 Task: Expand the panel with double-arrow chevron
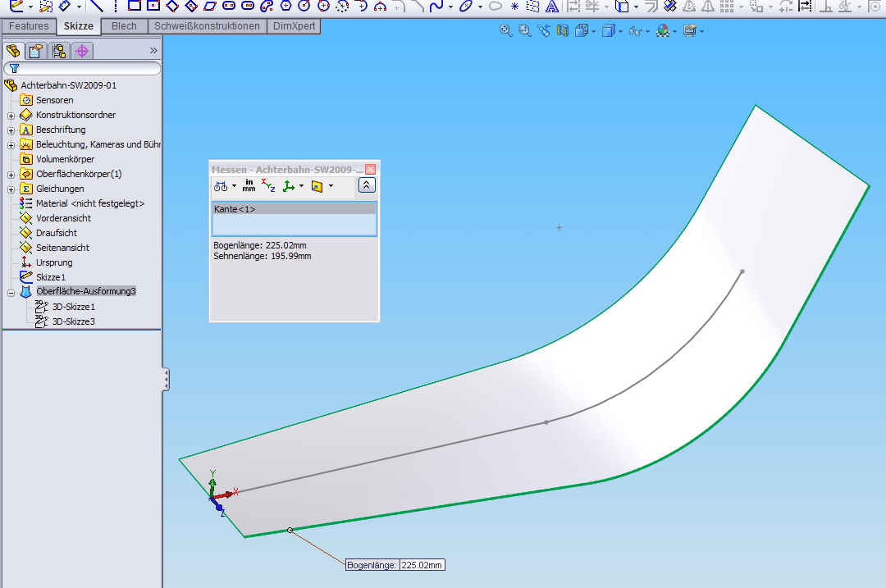click(x=153, y=51)
